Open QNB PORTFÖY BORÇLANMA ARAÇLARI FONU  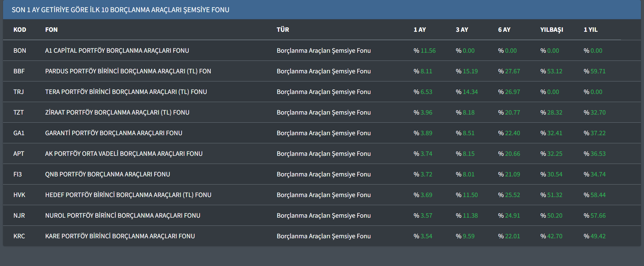point(108,174)
